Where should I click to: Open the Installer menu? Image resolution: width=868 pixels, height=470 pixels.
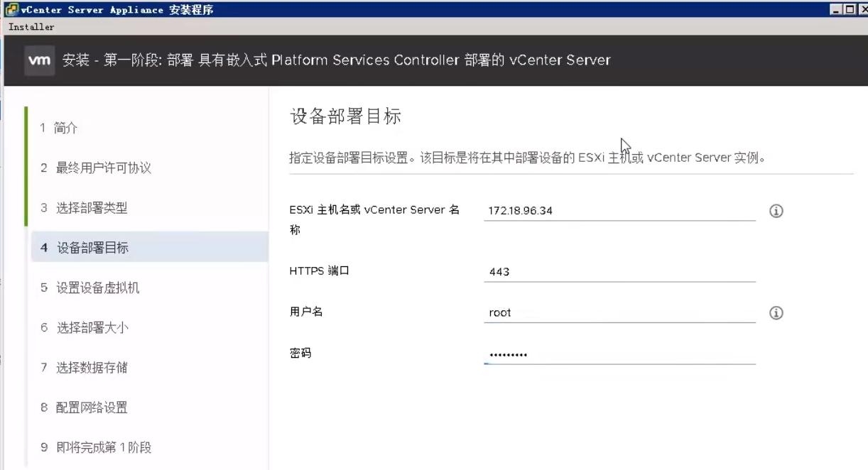tap(31, 27)
